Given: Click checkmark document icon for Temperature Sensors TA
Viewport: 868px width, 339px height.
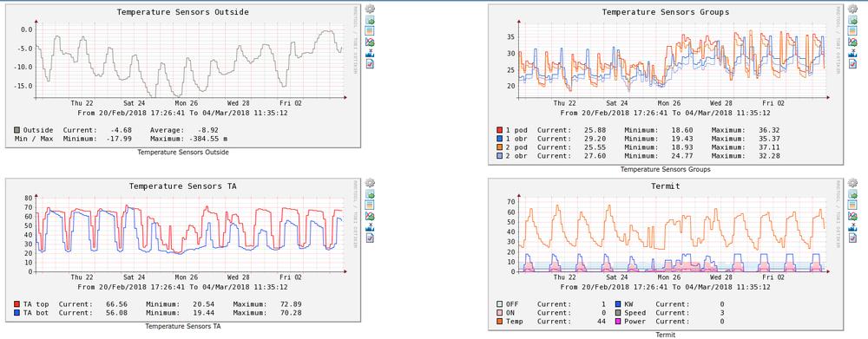Looking at the screenshot, I should point(371,238).
